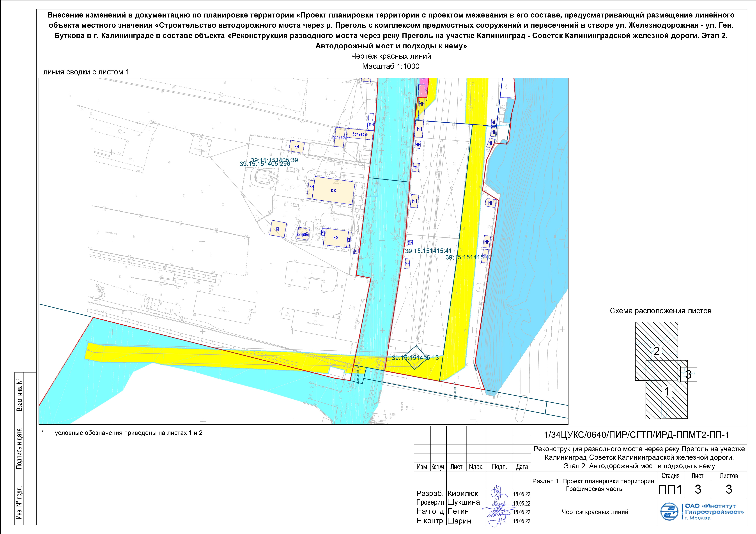Click the Масштаб 1:1000 scale text

click(x=391, y=66)
